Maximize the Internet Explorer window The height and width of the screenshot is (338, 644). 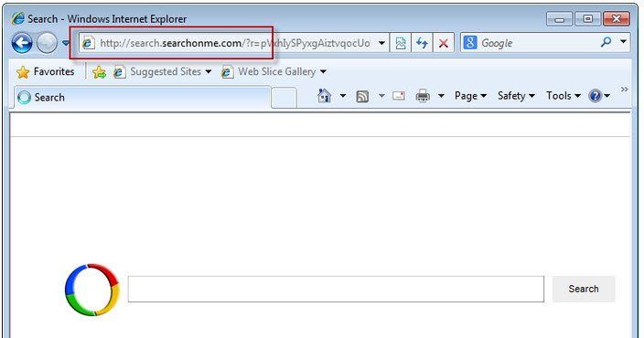pyautogui.click(x=587, y=19)
